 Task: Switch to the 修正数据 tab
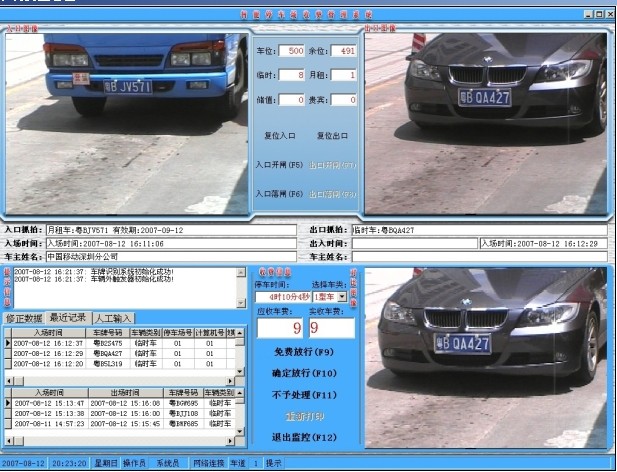click(24, 318)
